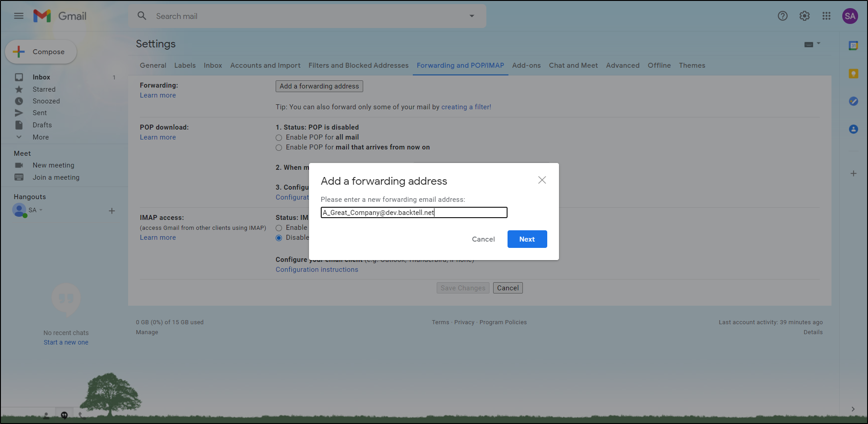Viewport: 868px width, 424px height.
Task: Open the Settings gear icon
Action: (x=804, y=16)
